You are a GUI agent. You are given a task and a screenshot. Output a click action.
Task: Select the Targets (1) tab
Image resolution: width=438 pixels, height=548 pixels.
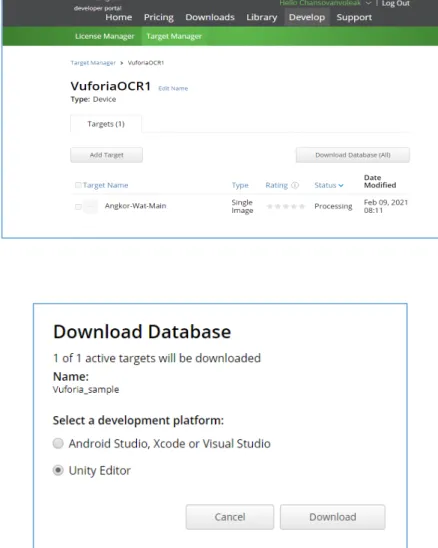pyautogui.click(x=106, y=124)
